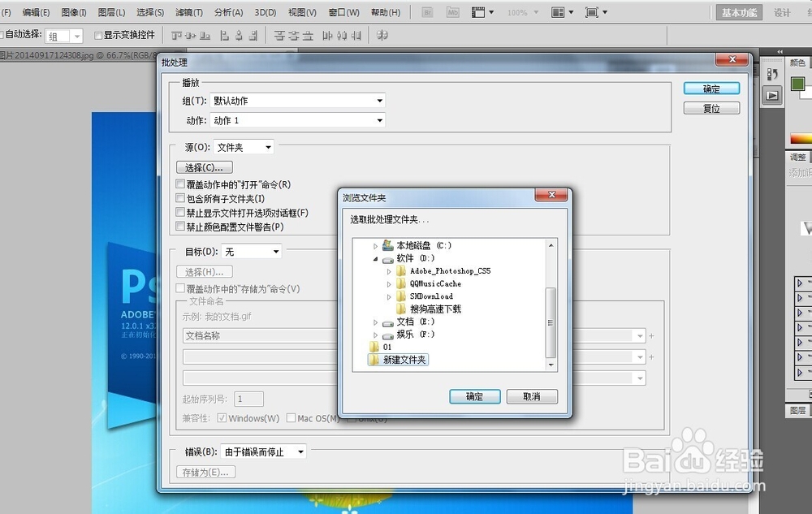
Task: Click the Distribute horizontal centers icon
Action: coord(340,35)
